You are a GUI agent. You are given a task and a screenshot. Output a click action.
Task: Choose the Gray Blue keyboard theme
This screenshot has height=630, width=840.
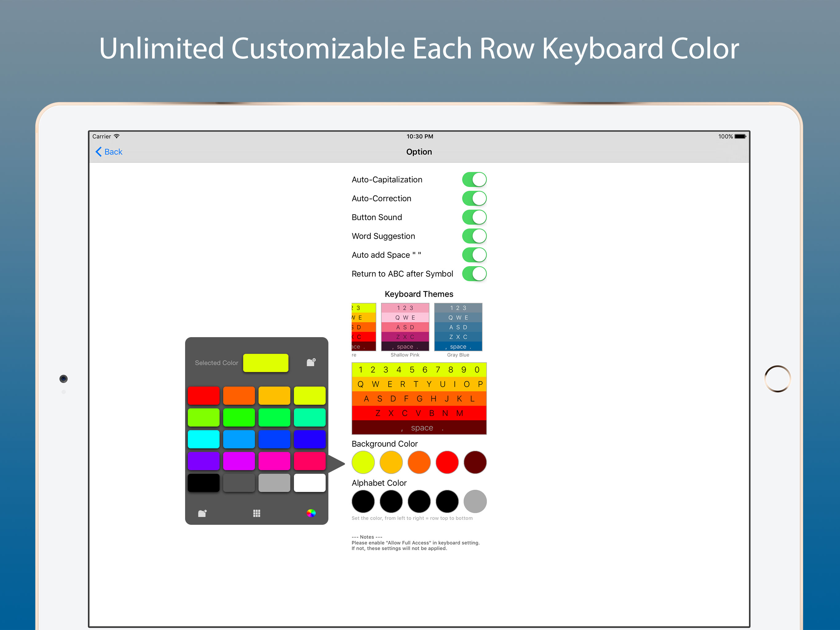[458, 327]
